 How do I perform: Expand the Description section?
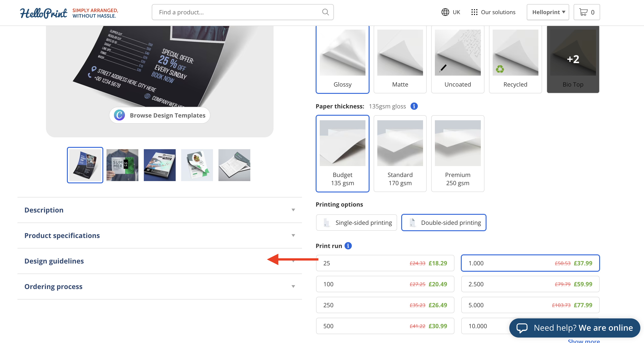pos(160,210)
